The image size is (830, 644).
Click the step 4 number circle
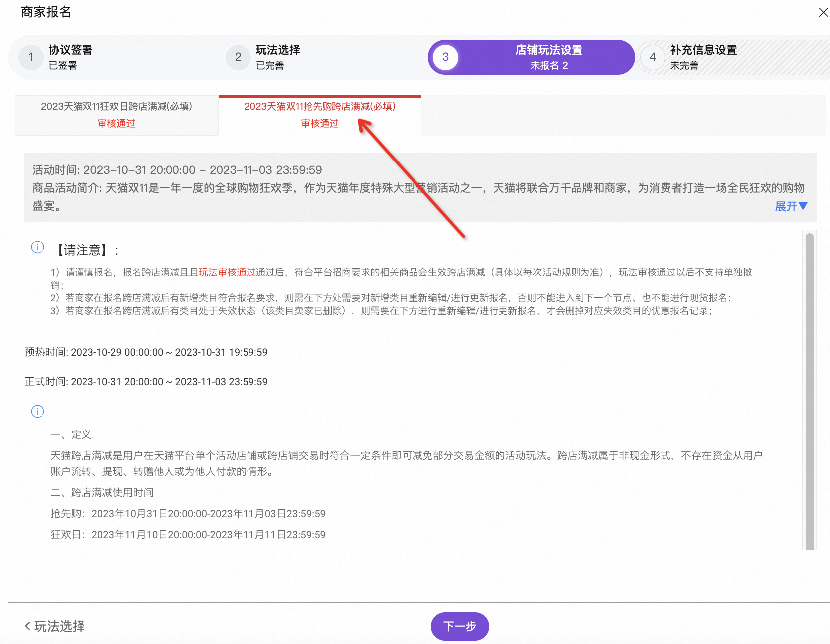coord(653,57)
